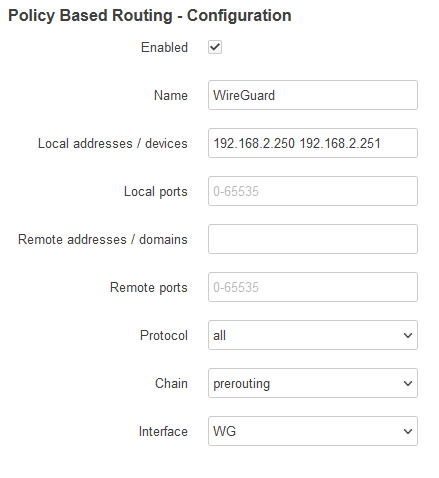Click the Enabled label text
Image resolution: width=439 pixels, height=478 pixels.
coord(164,47)
